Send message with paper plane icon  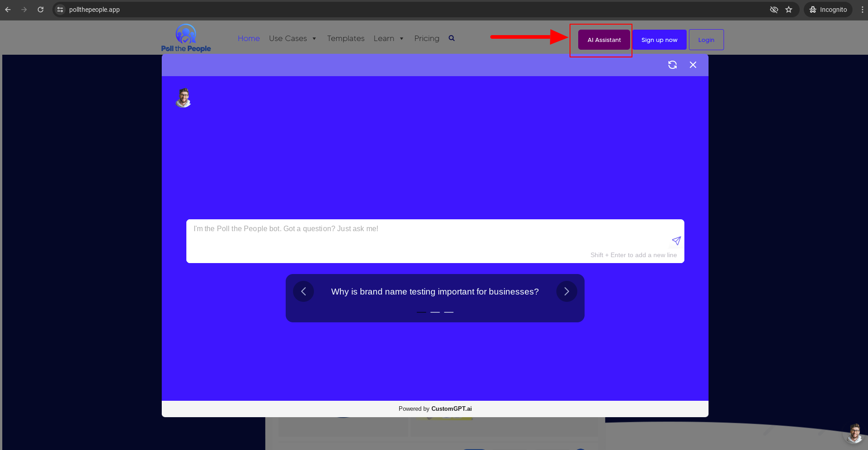(x=676, y=241)
